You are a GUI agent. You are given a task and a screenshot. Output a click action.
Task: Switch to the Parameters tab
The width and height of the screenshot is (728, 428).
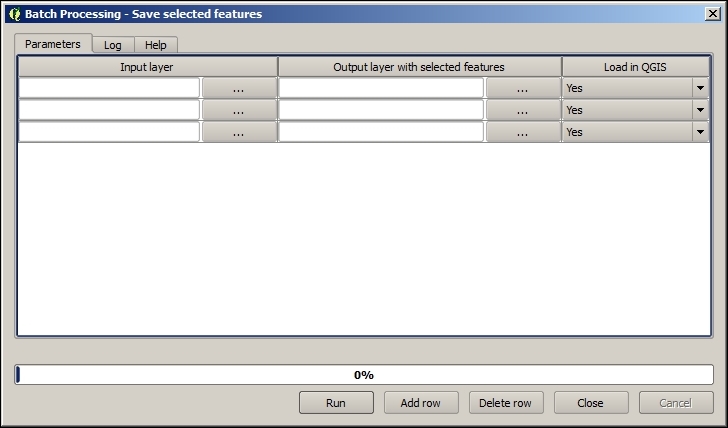[53, 44]
